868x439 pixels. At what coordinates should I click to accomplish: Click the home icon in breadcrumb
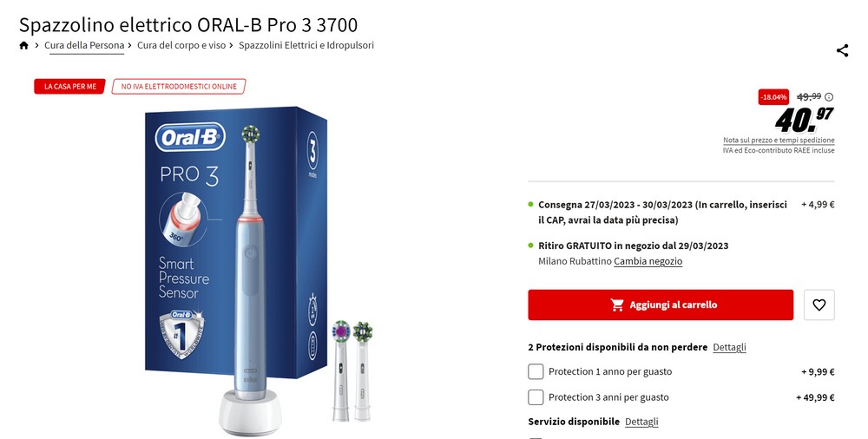click(x=23, y=45)
